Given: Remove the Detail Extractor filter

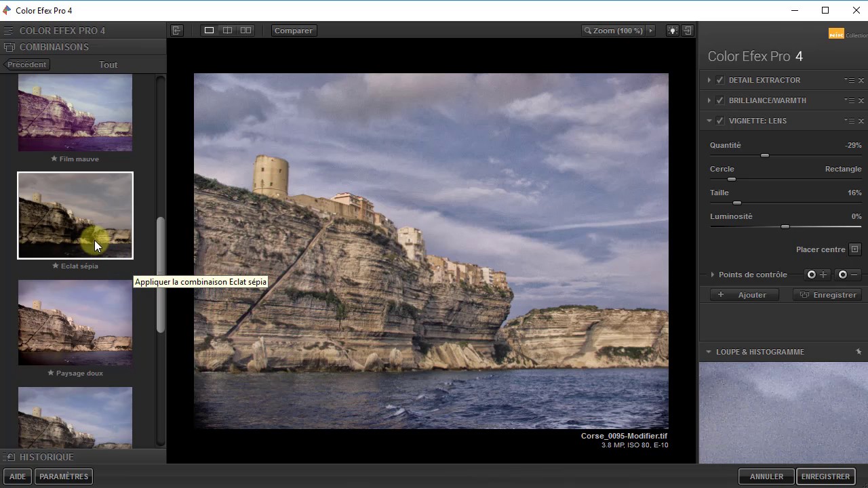Looking at the screenshot, I should click(861, 80).
